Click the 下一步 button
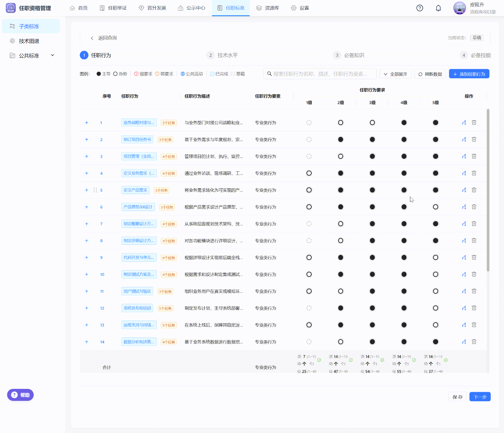The width and height of the screenshot is (504, 433). click(480, 397)
